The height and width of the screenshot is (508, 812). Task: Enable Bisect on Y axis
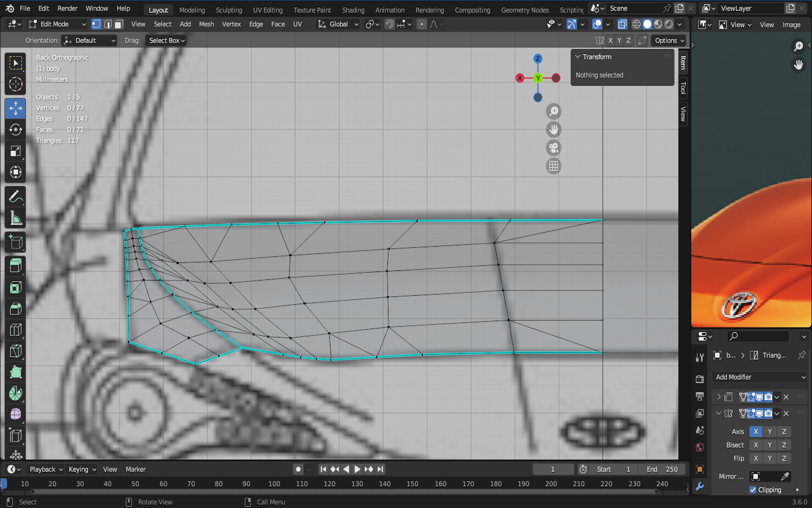[770, 445]
